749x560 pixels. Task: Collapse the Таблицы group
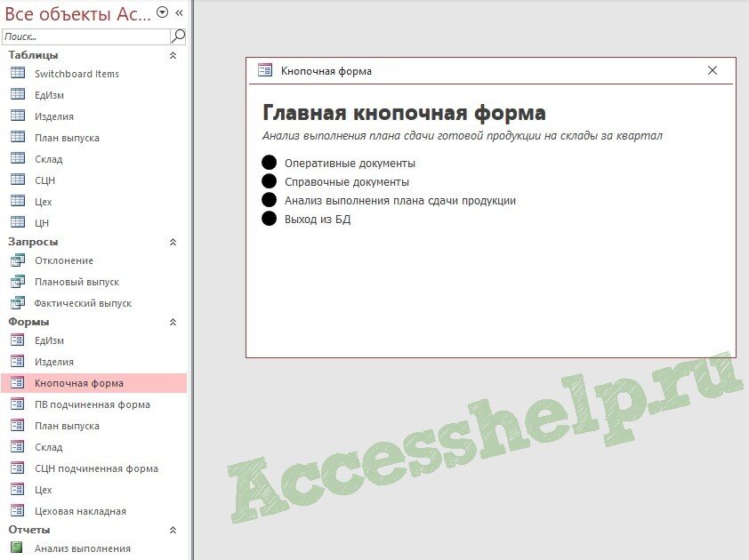pyautogui.click(x=173, y=55)
